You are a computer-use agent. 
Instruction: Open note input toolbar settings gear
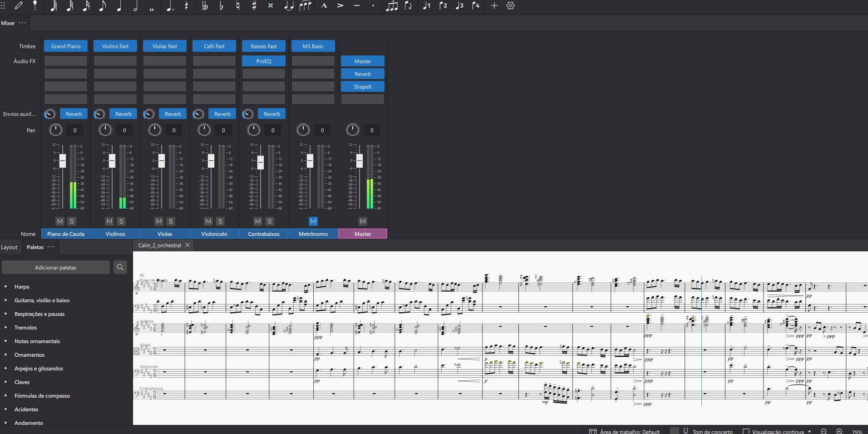(x=510, y=6)
